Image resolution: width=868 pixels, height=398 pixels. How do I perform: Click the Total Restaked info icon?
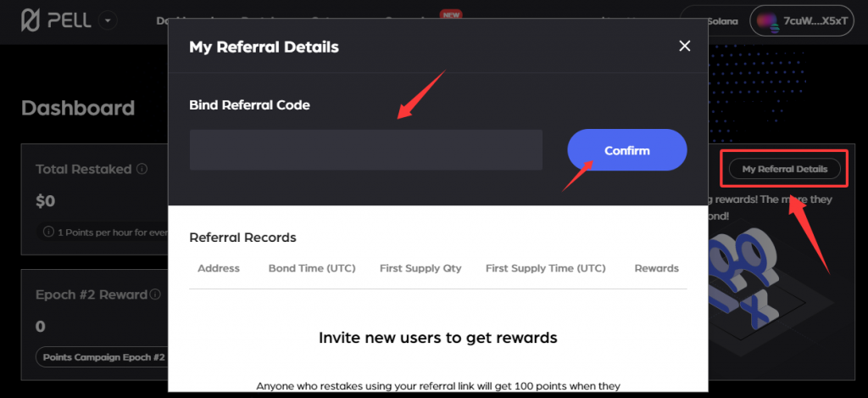coord(142,169)
